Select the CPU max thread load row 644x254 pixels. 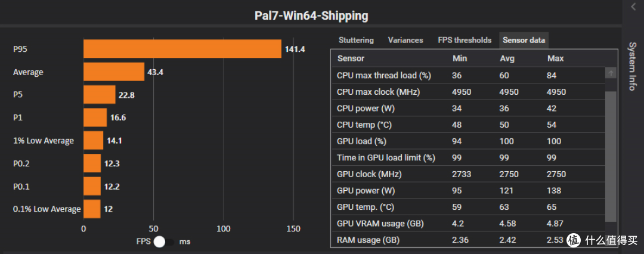(x=468, y=76)
